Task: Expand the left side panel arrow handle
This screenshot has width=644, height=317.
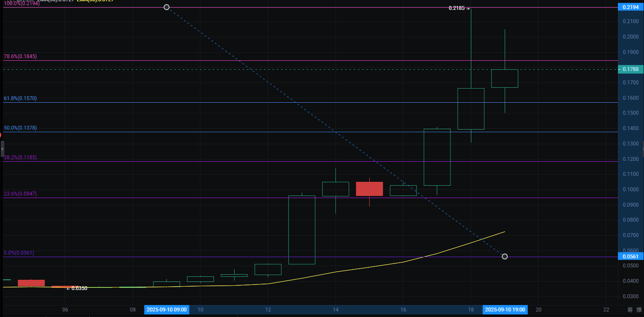Action: (x=2, y=148)
